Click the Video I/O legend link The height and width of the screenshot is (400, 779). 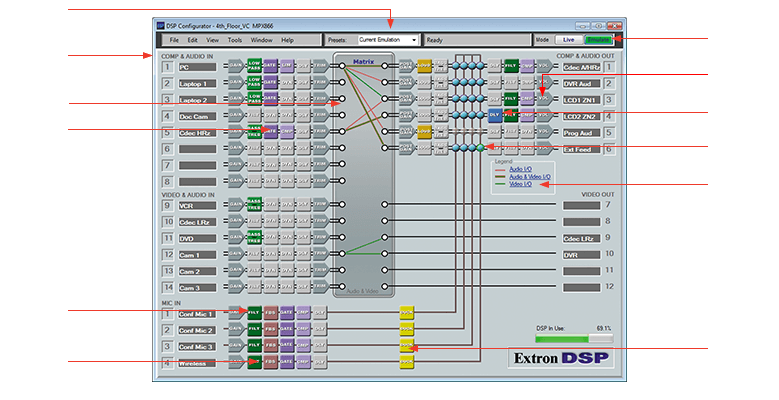click(520, 184)
